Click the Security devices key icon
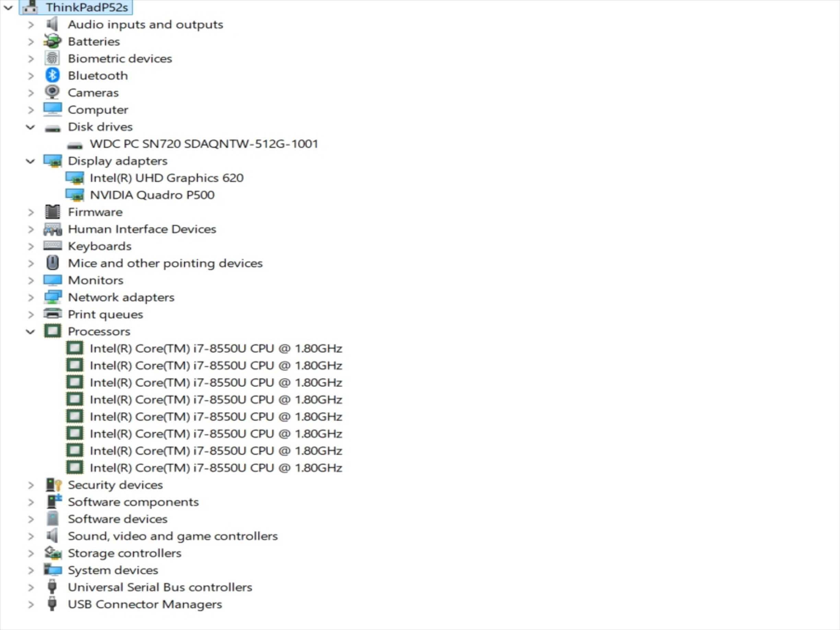The height and width of the screenshot is (630, 840). (53, 485)
